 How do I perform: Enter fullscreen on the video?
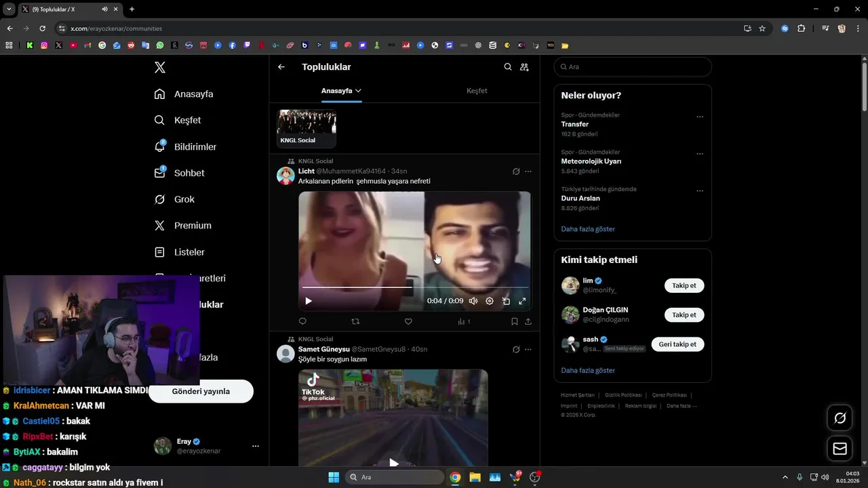[x=522, y=301]
